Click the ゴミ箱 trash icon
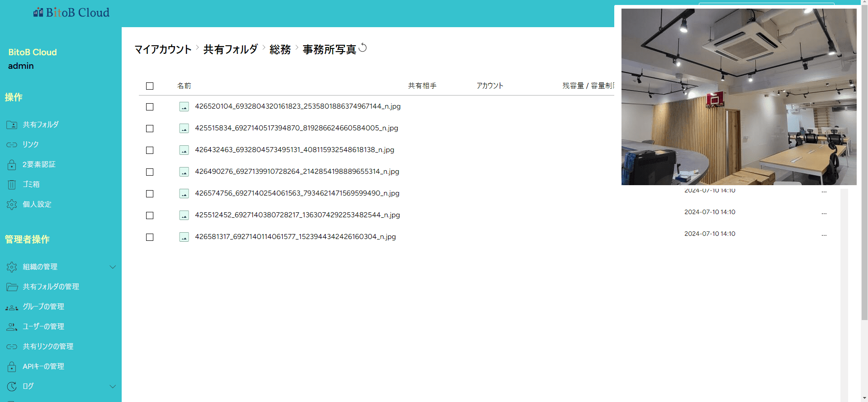Image resolution: width=868 pixels, height=402 pixels. click(12, 184)
